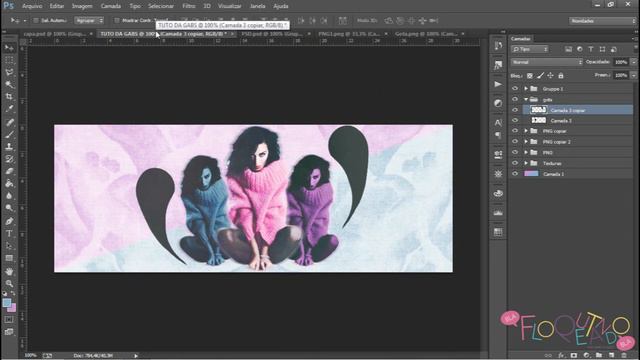Open the Agrupar auto-select dropdown
640x360 pixels.
pyautogui.click(x=89, y=20)
